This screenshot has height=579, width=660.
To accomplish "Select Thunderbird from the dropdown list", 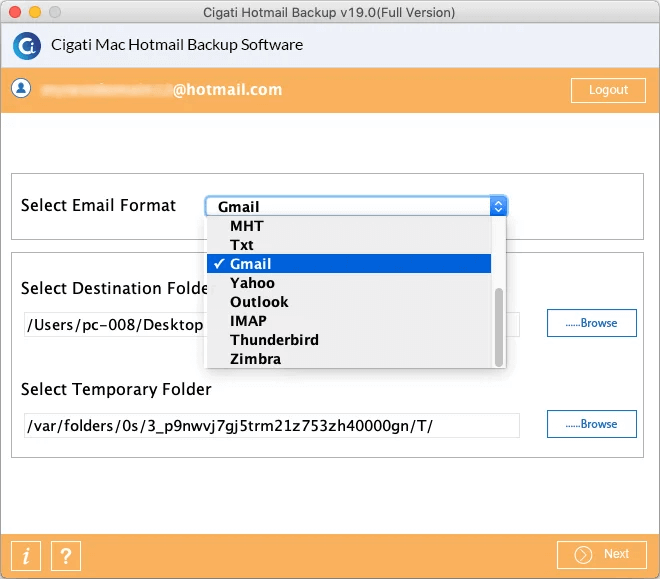I will 349,340.
